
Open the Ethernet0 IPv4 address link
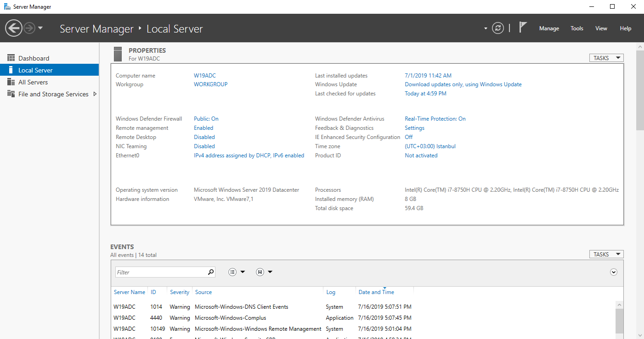249,156
